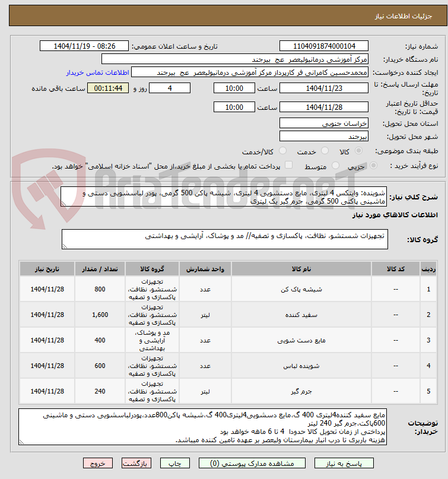The height and width of the screenshot is (479, 448).
Task: Click quantity 1,600 in سفید کننده row
Action: coord(100,315)
